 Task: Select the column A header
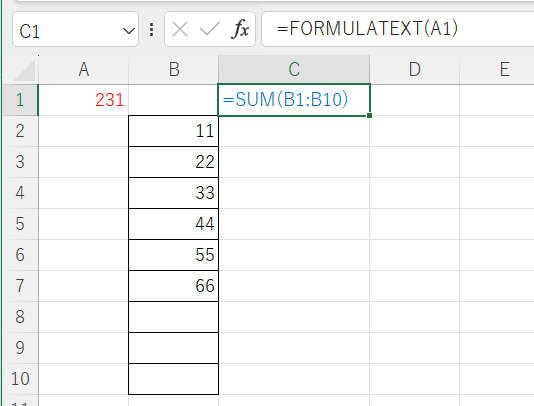point(83,69)
